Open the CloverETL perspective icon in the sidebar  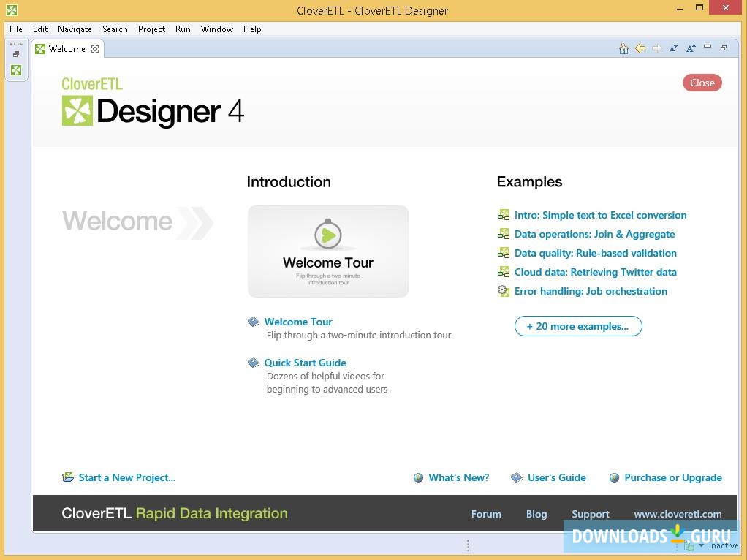coord(16,69)
